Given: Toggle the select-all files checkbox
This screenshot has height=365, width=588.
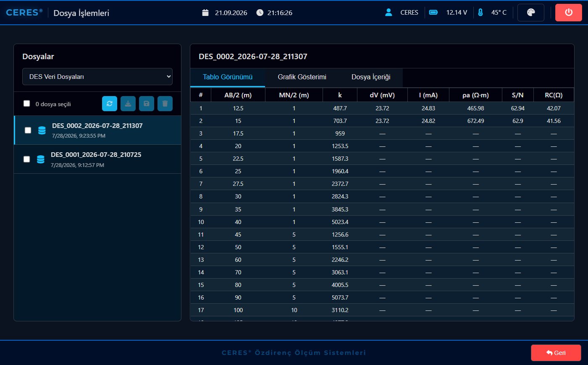Looking at the screenshot, I should coord(27,104).
